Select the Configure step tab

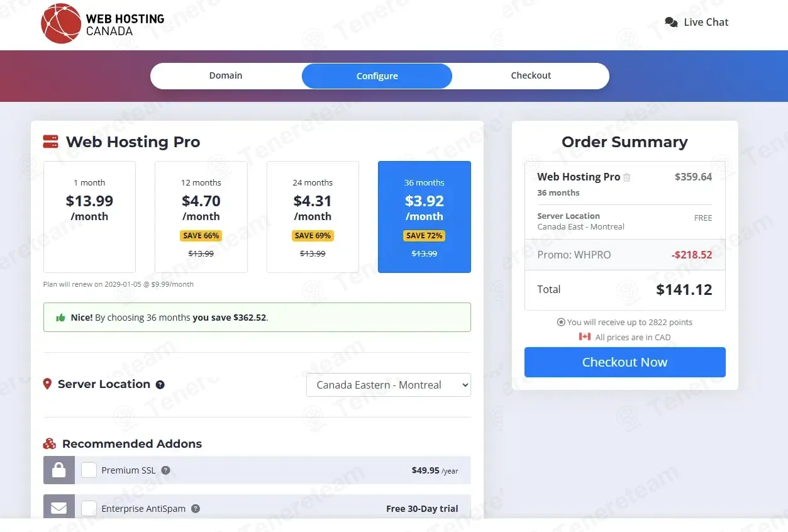coord(377,76)
